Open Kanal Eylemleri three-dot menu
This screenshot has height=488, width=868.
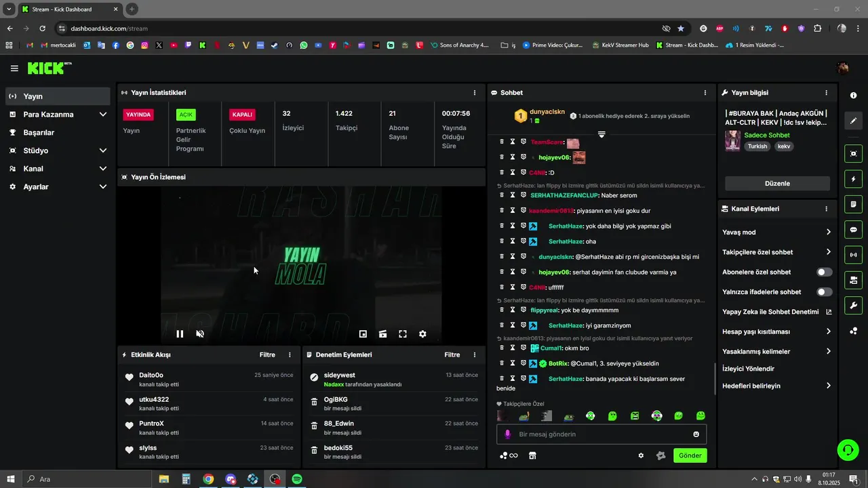[x=826, y=209]
